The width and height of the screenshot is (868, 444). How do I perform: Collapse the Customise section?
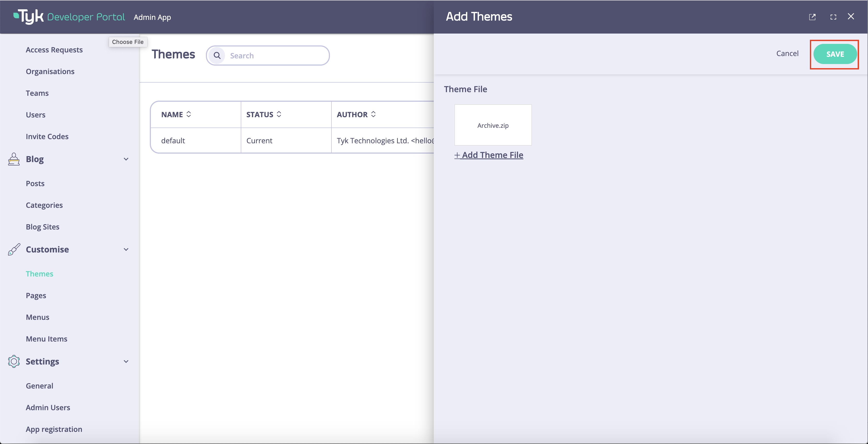[126, 249]
